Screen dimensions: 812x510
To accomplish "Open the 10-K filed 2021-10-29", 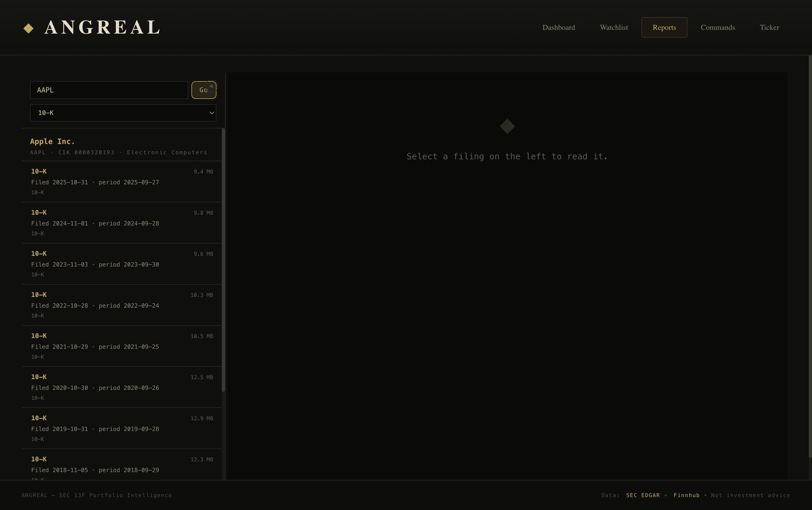I will tap(122, 346).
